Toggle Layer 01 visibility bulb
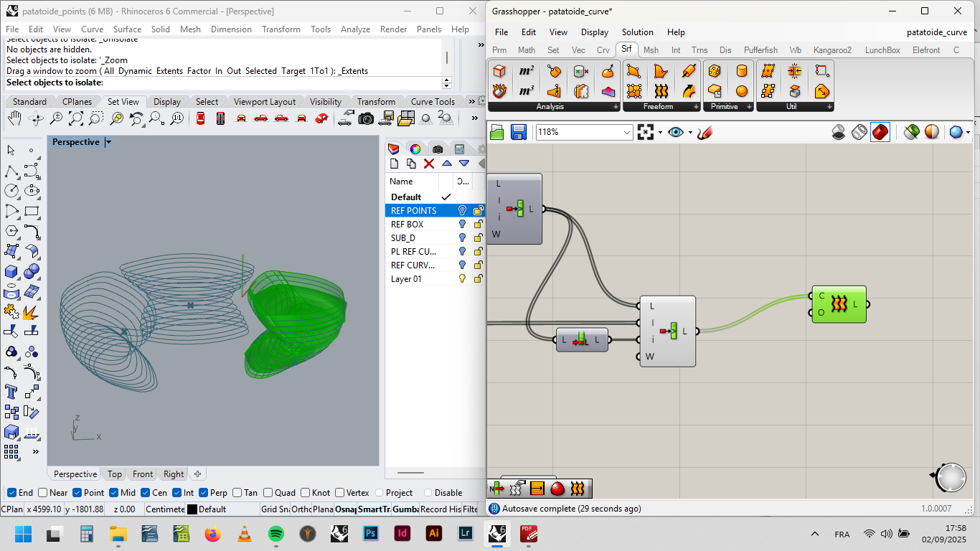Screen dimensions: 980x551 (462, 279)
